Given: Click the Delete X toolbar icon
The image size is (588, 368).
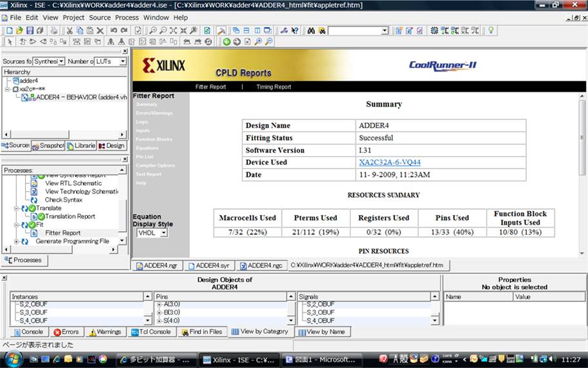Looking at the screenshot, I should coord(100,31).
